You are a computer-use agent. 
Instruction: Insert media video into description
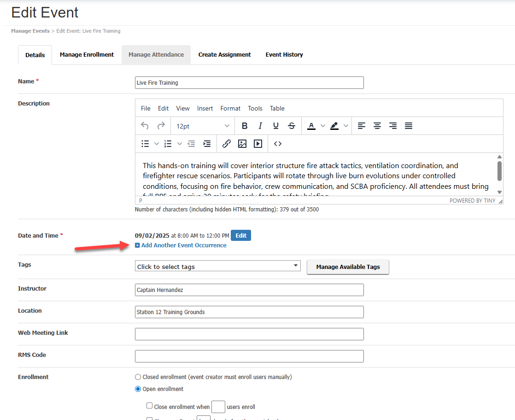pyautogui.click(x=258, y=144)
